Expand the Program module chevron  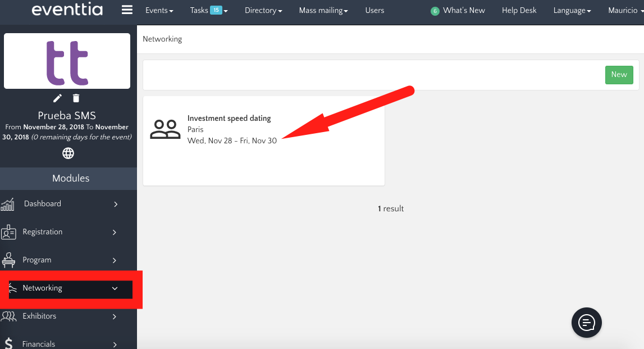[115, 260]
